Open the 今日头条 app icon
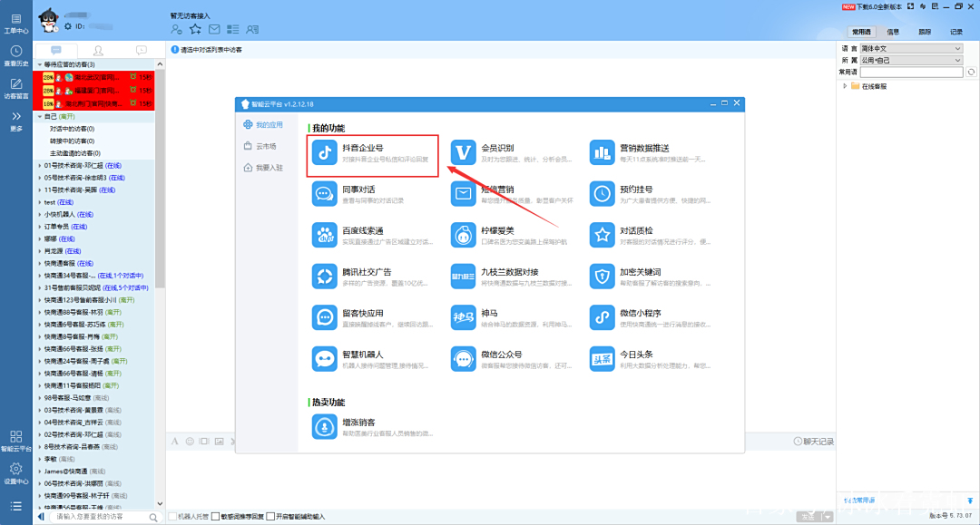Image resolution: width=980 pixels, height=525 pixels. 602,358
